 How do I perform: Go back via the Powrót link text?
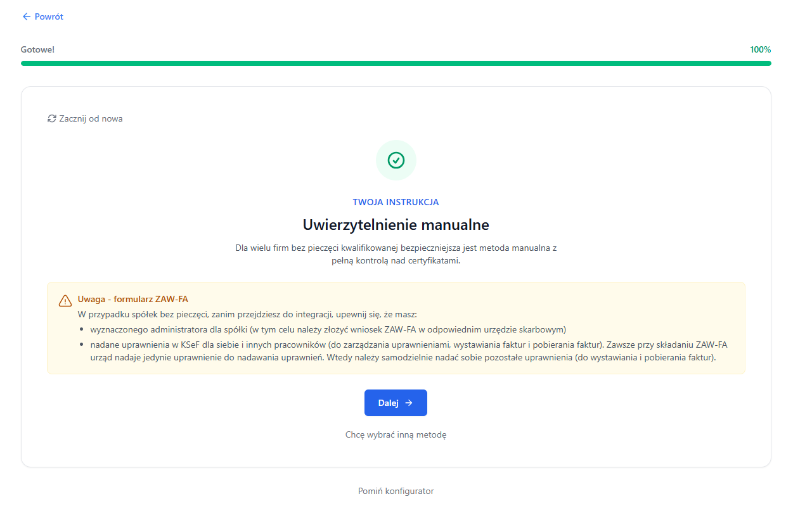pyautogui.click(x=49, y=17)
